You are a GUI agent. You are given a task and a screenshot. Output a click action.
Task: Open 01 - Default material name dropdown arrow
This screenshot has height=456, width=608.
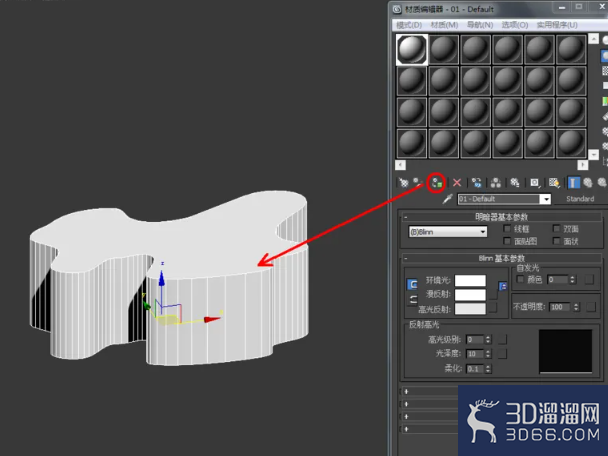pos(546,199)
